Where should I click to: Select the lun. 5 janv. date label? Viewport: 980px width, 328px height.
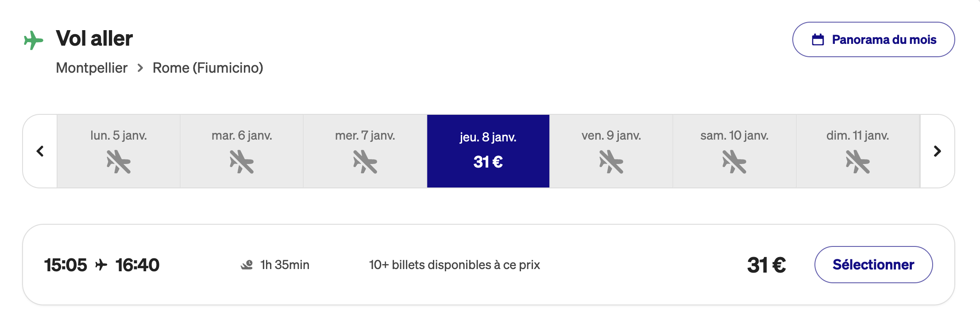(119, 135)
